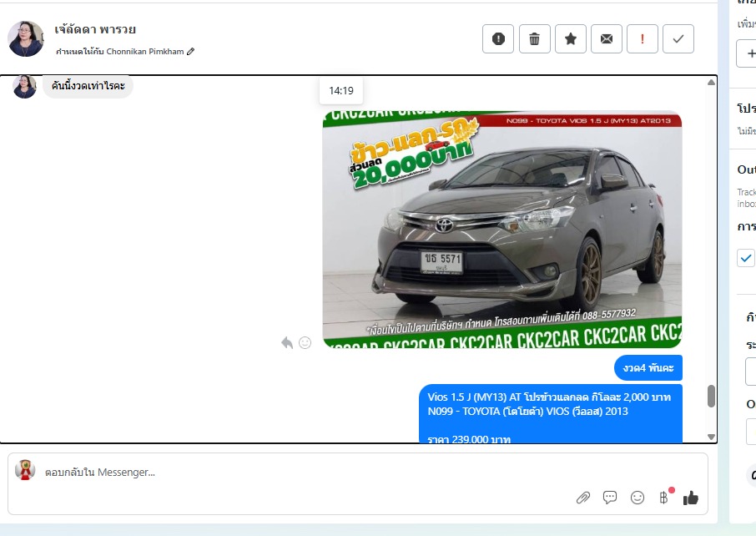The image size is (756, 536).
Task: Click the chat scrollbar thumb
Action: point(711,396)
